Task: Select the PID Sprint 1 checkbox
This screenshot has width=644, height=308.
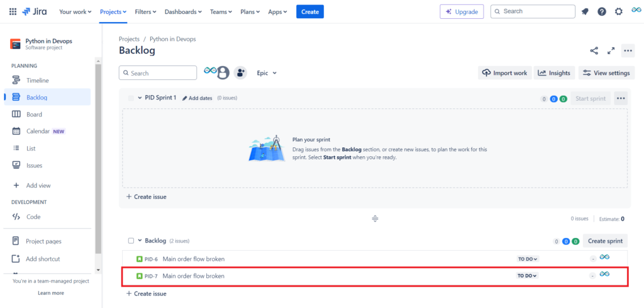Action: pyautogui.click(x=131, y=98)
